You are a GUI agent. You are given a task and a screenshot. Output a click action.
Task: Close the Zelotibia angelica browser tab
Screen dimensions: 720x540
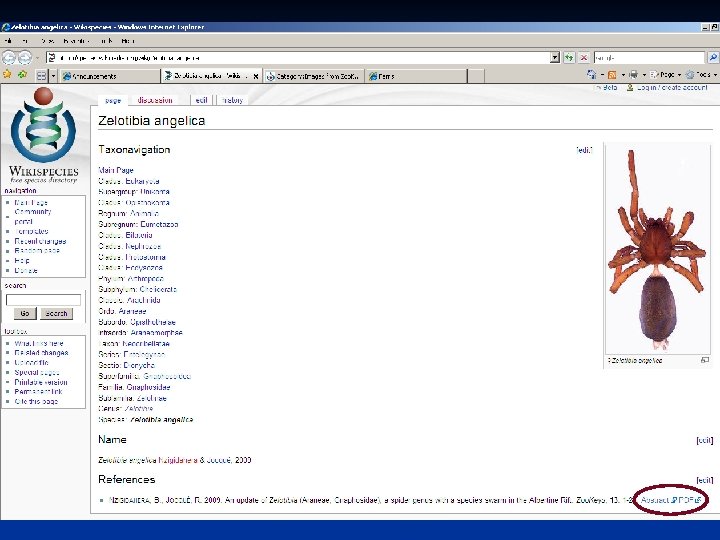pos(256,76)
